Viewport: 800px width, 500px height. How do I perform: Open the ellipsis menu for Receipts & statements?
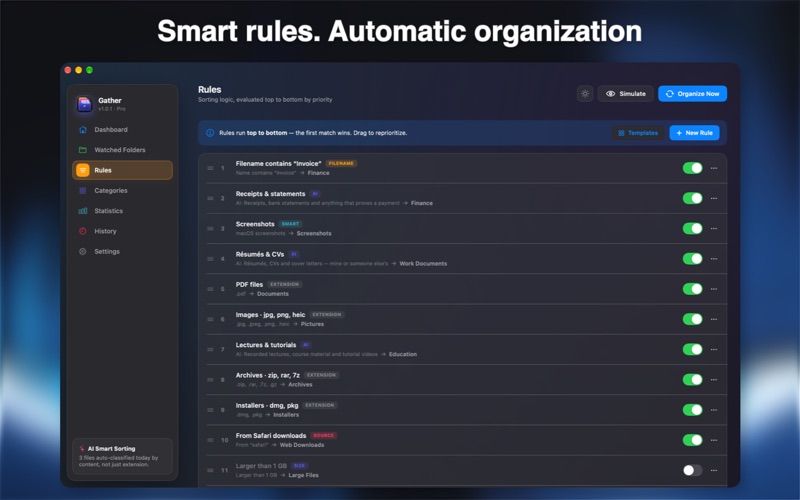pyautogui.click(x=714, y=198)
